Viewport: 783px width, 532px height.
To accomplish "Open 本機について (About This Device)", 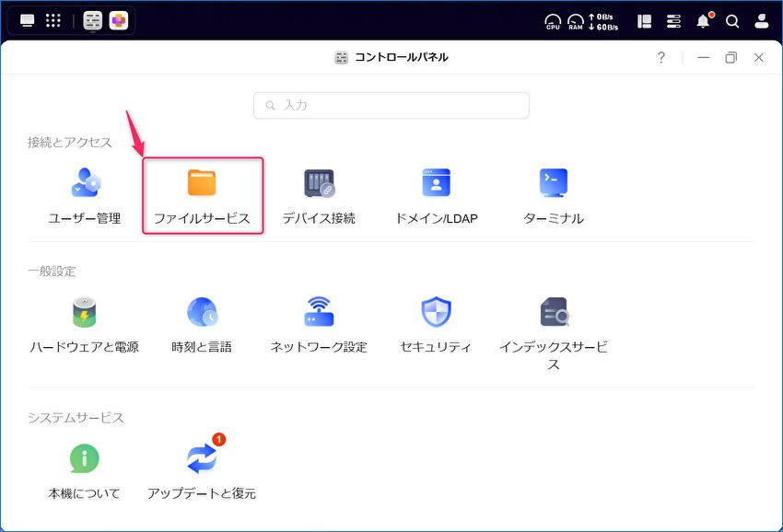I will point(85,469).
